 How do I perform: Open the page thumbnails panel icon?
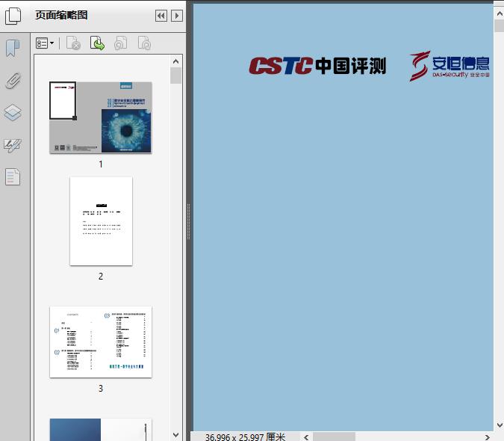tap(13, 16)
